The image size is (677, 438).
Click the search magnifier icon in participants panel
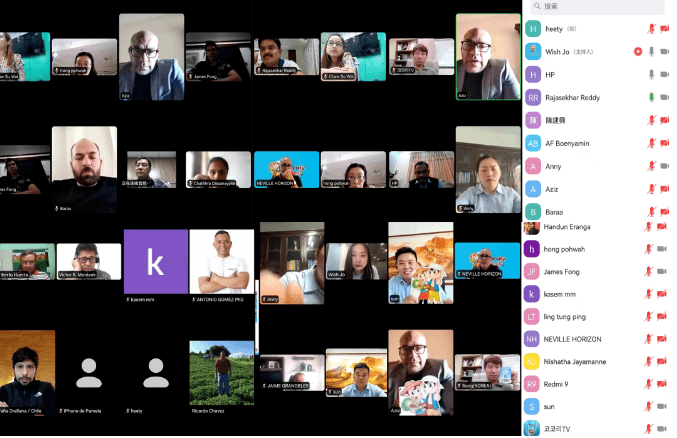click(x=536, y=6)
